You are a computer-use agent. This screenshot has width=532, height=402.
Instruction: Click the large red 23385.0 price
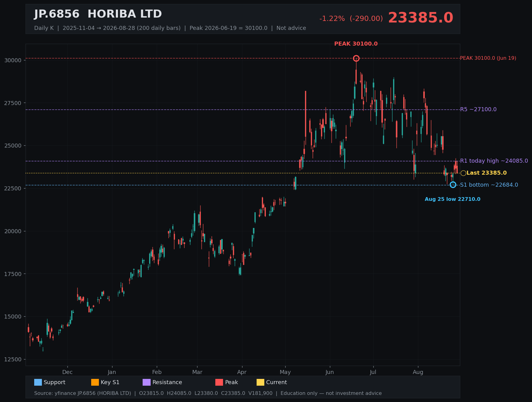pos(420,18)
